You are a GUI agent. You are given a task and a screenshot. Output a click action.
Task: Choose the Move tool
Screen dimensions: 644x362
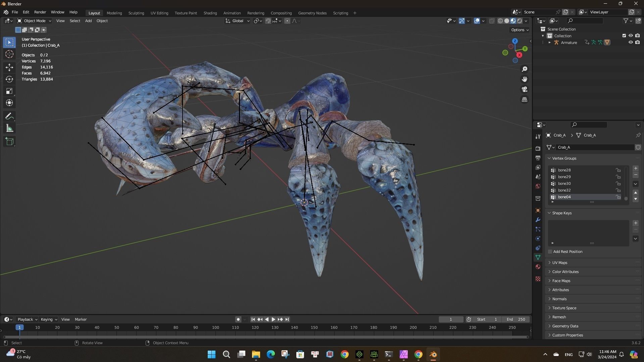tap(9, 67)
